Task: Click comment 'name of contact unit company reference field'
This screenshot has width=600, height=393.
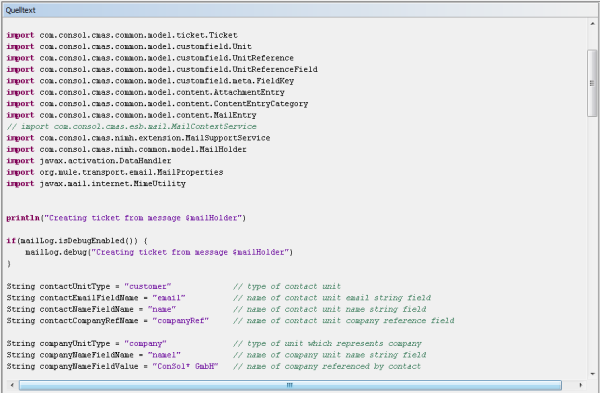Action: coord(344,321)
